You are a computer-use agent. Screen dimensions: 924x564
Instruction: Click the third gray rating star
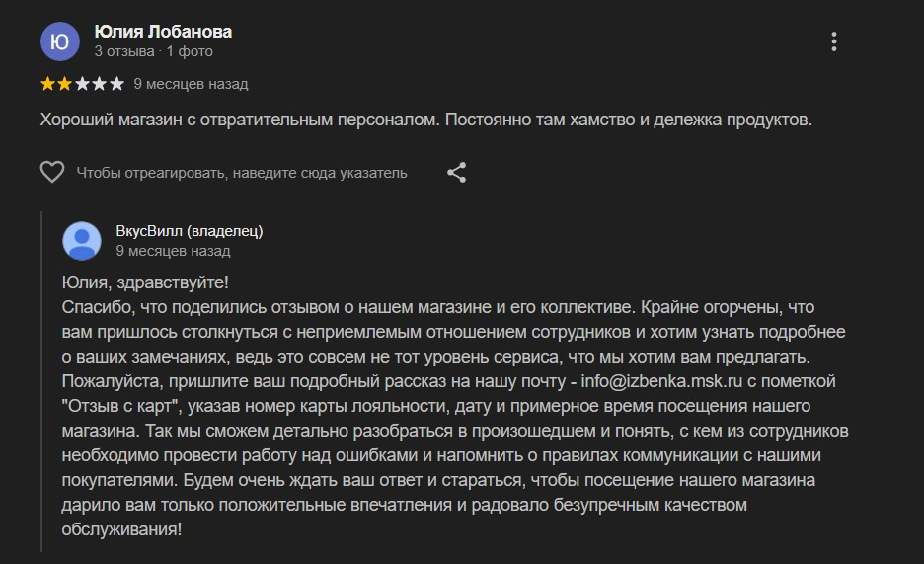point(82,84)
